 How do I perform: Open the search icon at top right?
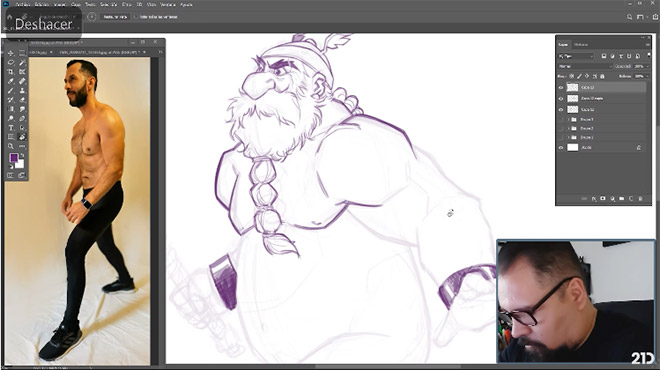(x=629, y=17)
